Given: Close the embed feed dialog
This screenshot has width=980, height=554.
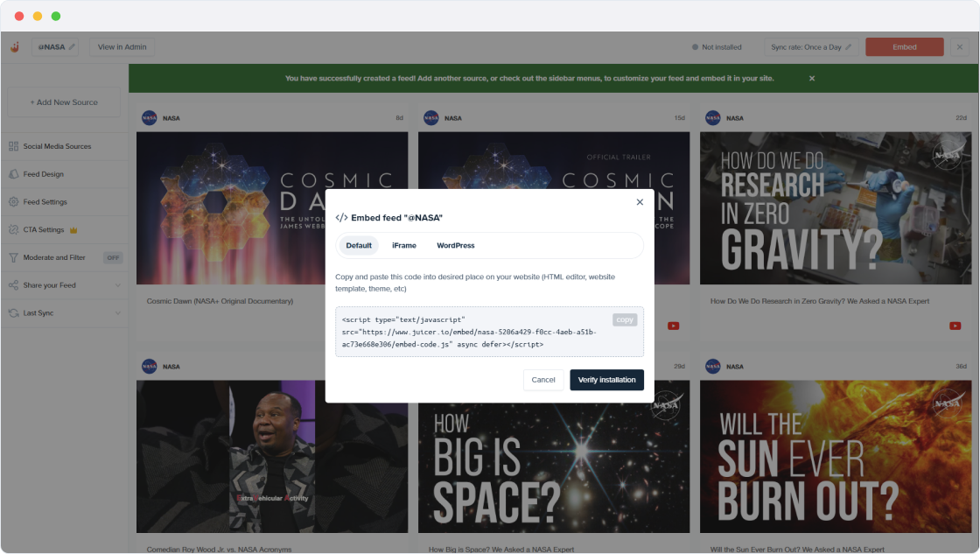Looking at the screenshot, I should click(640, 202).
